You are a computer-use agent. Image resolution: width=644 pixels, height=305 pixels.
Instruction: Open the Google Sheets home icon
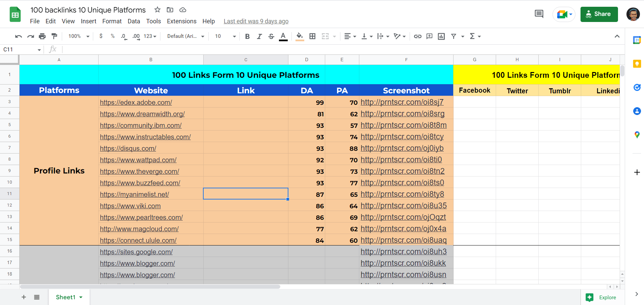pyautogui.click(x=15, y=14)
